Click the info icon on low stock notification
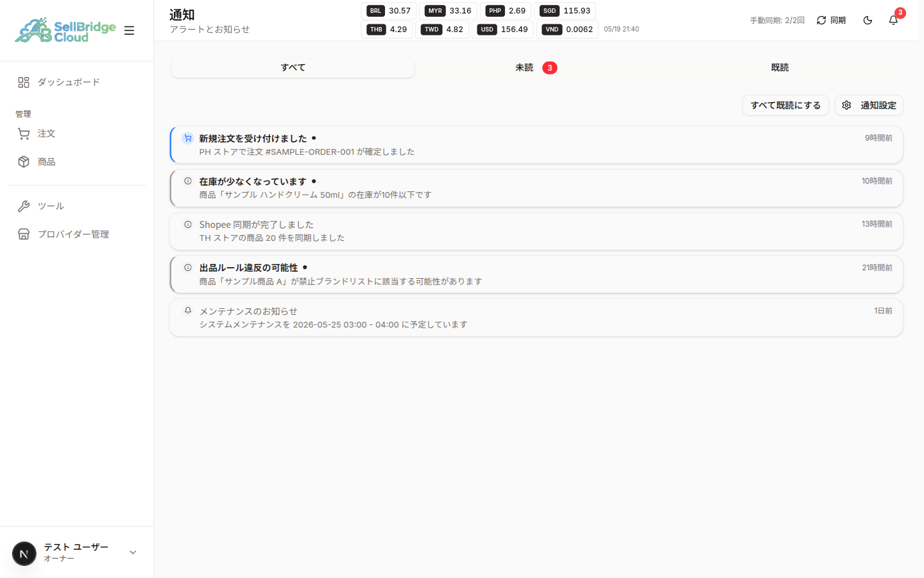924x578 pixels. point(188,181)
